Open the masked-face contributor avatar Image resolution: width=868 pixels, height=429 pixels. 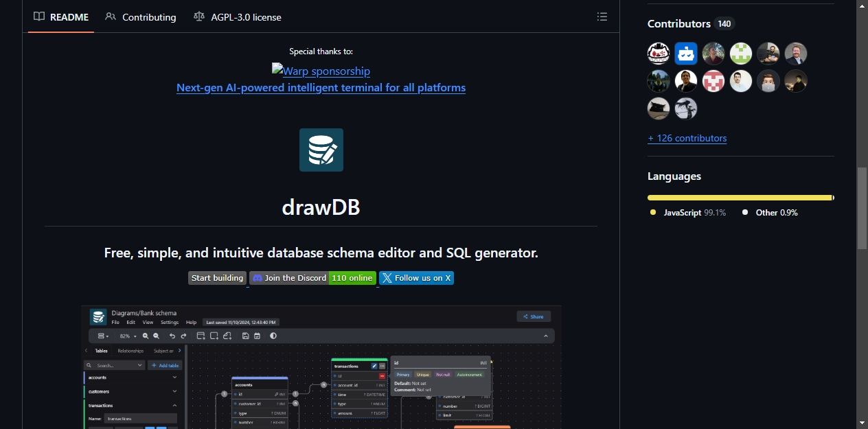pyautogui.click(x=768, y=81)
